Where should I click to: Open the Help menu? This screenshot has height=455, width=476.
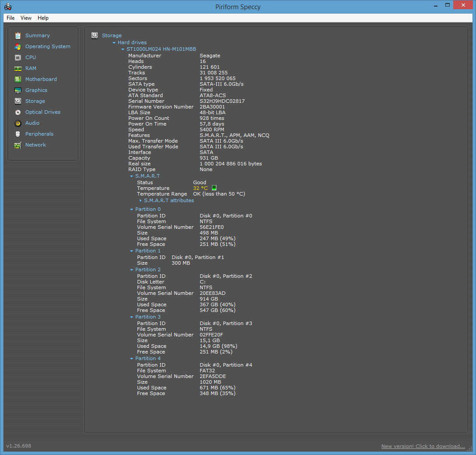point(43,18)
